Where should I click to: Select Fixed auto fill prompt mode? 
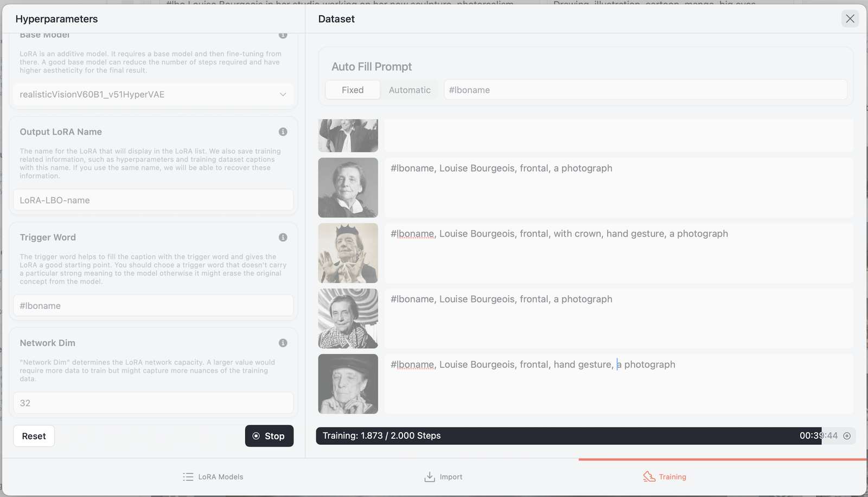pyautogui.click(x=353, y=90)
